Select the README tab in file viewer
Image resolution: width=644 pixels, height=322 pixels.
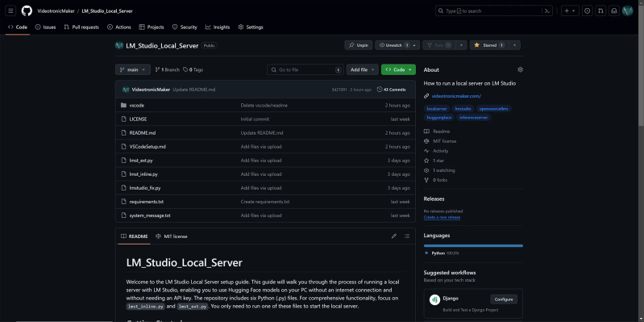(x=135, y=236)
